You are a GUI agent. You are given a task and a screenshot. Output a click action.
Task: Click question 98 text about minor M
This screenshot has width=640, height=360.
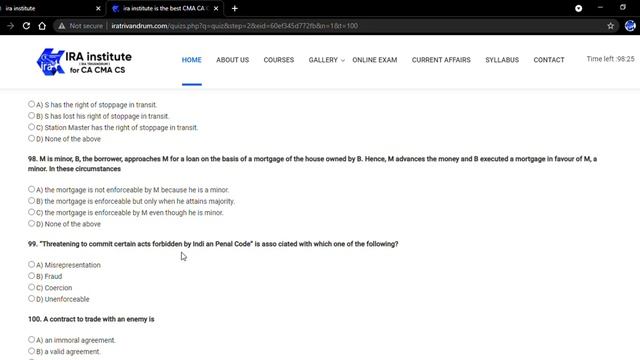312,164
